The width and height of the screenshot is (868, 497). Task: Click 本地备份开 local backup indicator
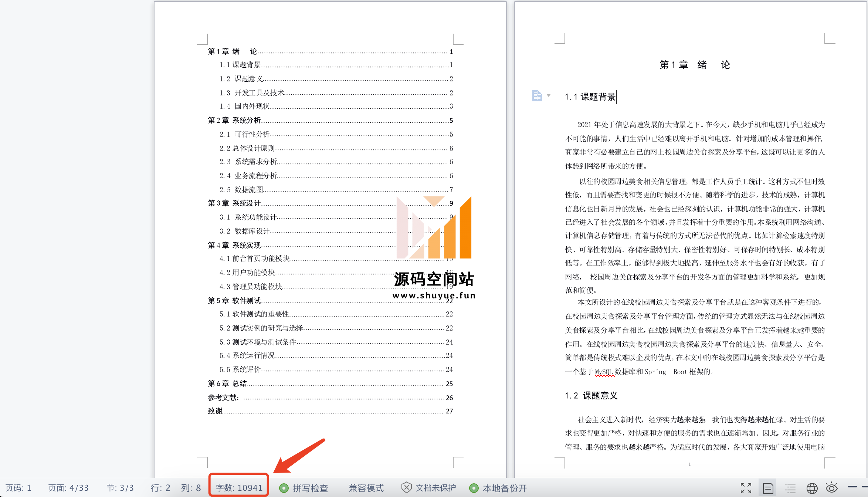click(x=498, y=488)
